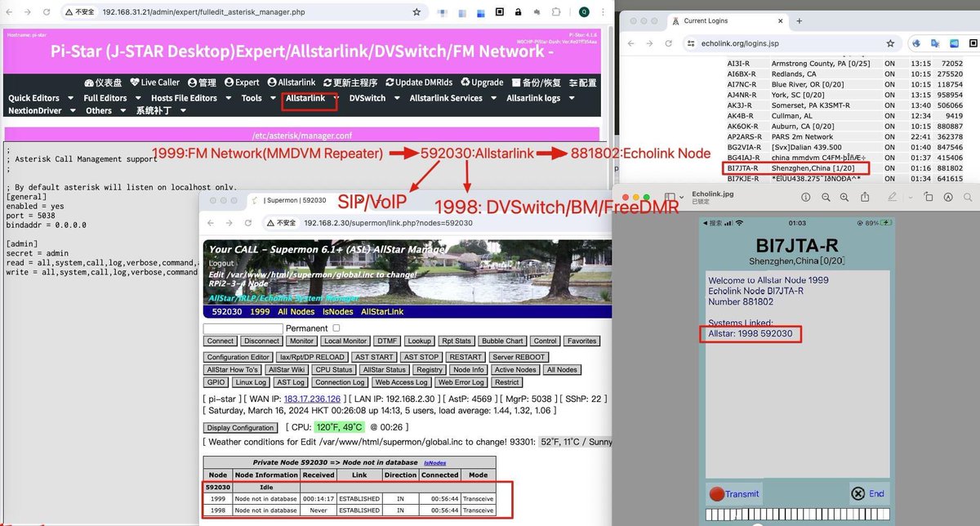Expand Quick Editors dropdown menu

coord(38,98)
